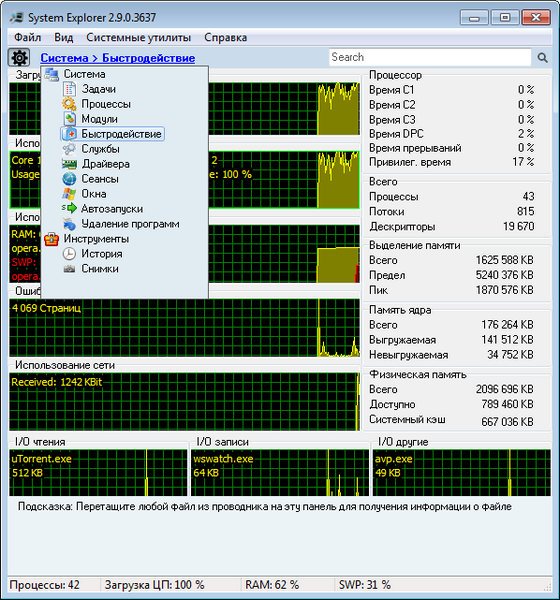
Task: Click the 4 069 Страниц page faults graph
Action: 184,328
